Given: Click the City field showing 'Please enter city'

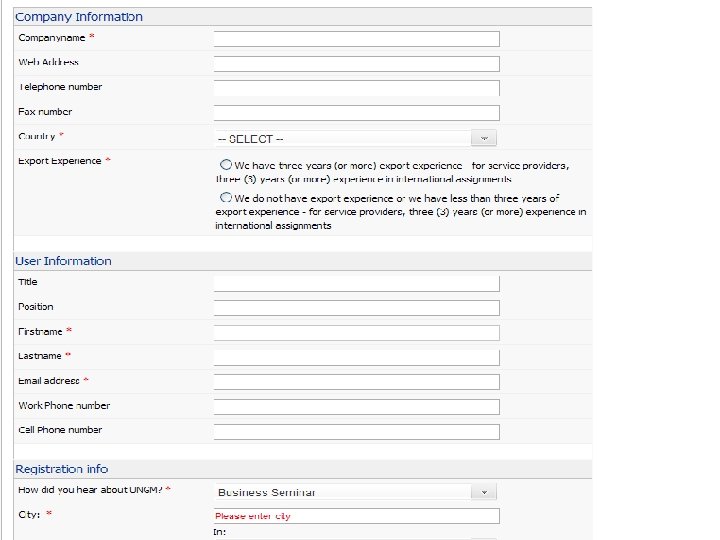Looking at the screenshot, I should coord(356,516).
